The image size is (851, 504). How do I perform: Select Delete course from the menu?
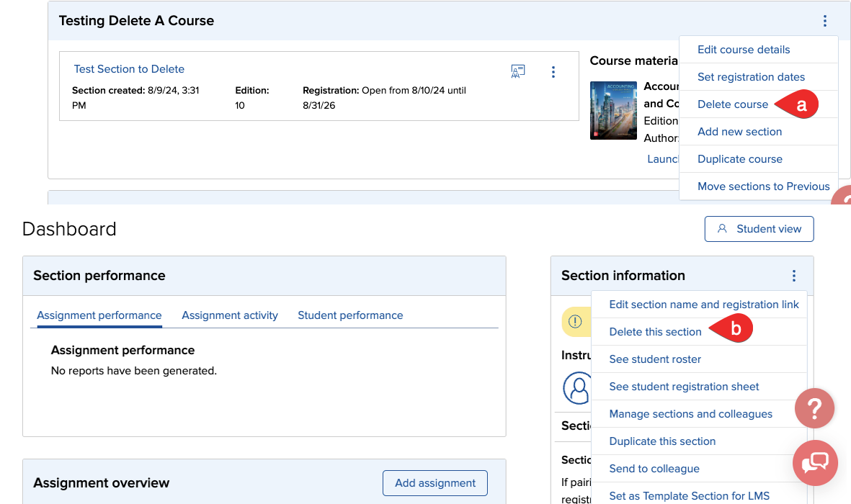pos(733,104)
